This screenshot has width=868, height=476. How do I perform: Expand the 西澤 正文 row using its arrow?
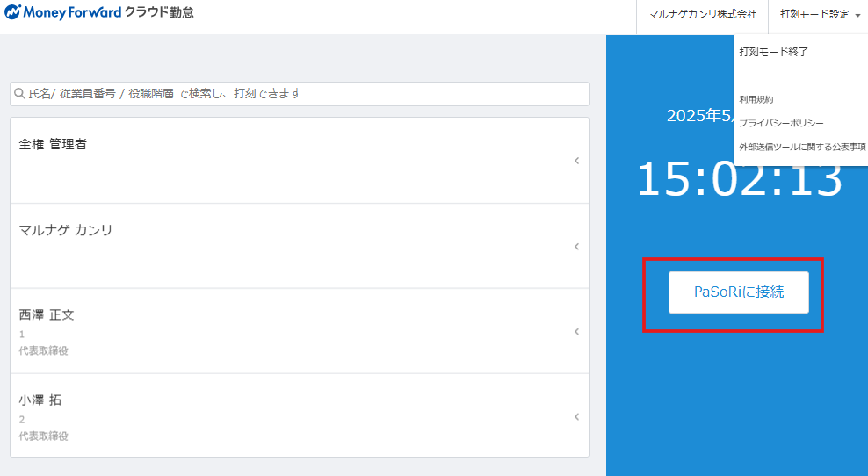[576, 332]
